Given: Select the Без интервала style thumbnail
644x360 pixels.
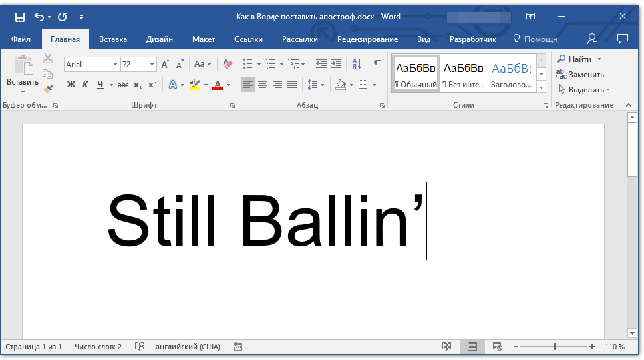Looking at the screenshot, I should coord(463,74).
